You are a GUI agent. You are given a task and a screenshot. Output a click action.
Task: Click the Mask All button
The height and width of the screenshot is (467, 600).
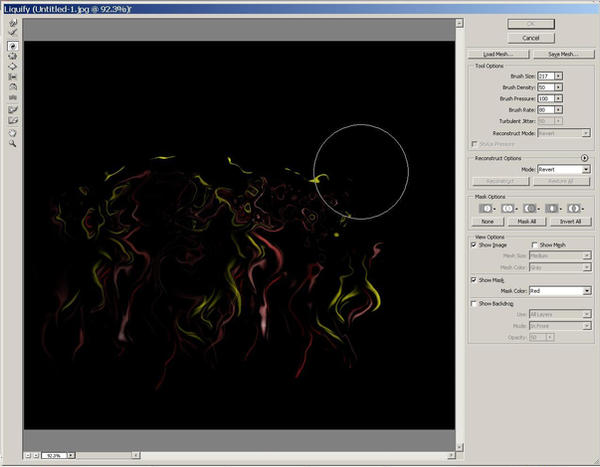[x=527, y=222]
